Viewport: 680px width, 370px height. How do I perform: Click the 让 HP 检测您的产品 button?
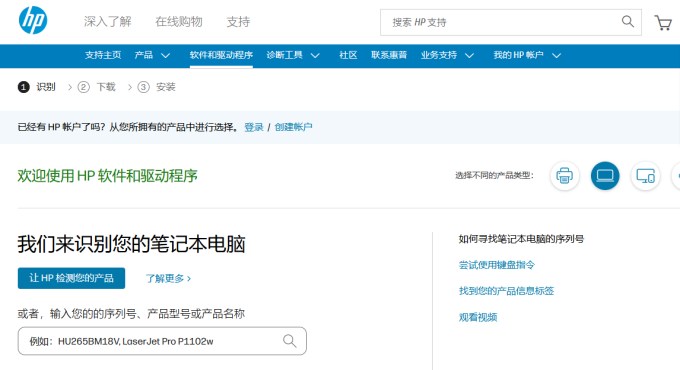pos(72,278)
